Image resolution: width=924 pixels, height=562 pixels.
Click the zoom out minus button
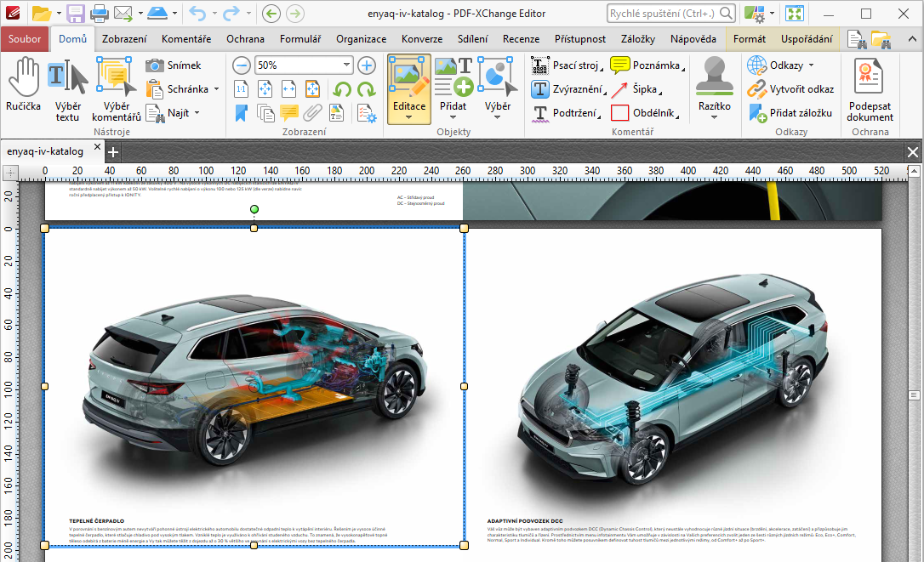pyautogui.click(x=241, y=65)
